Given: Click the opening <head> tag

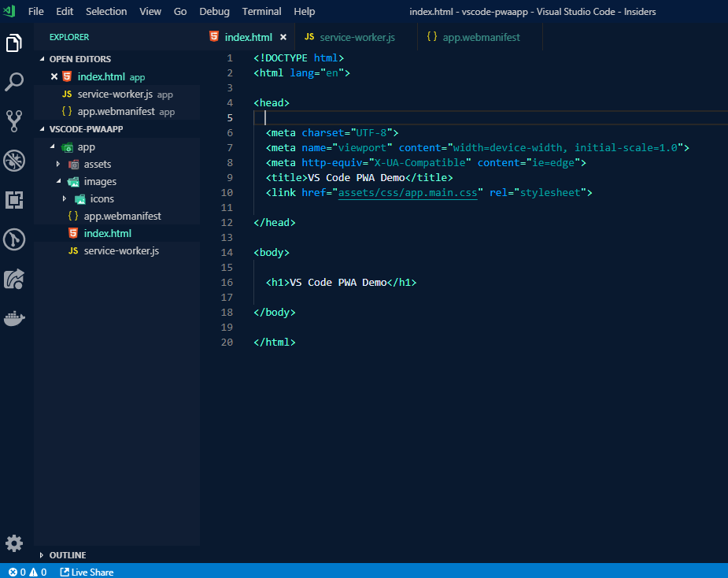Looking at the screenshot, I should [272, 102].
